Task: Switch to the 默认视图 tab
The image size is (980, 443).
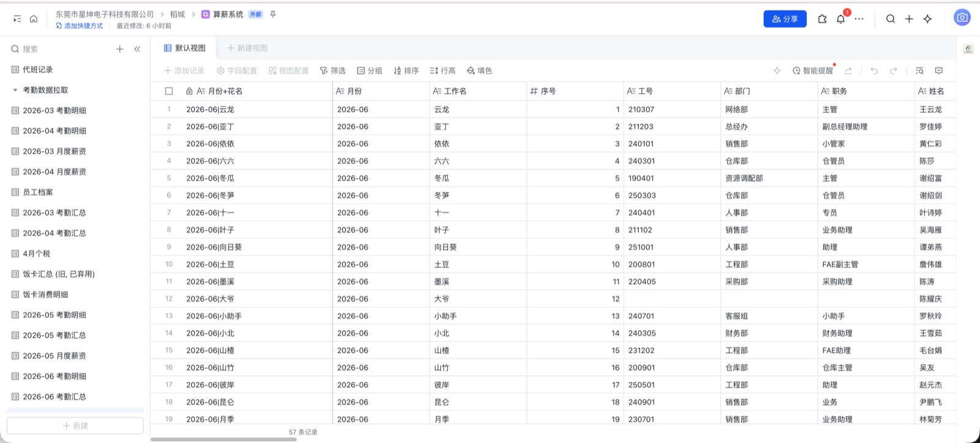Action: 185,48
